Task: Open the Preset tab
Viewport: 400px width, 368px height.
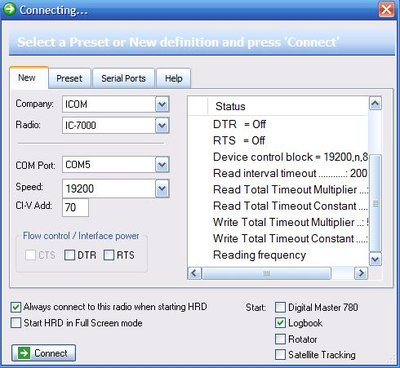Action: [69, 79]
